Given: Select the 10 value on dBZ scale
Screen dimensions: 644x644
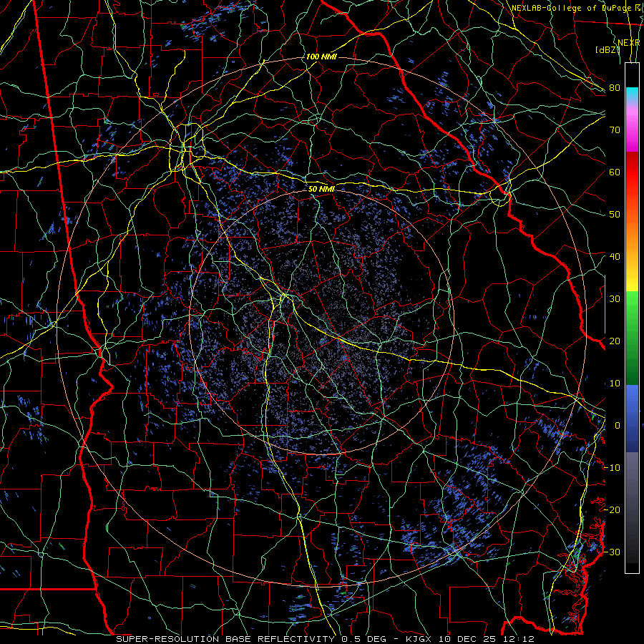Looking at the screenshot, I should [615, 384].
